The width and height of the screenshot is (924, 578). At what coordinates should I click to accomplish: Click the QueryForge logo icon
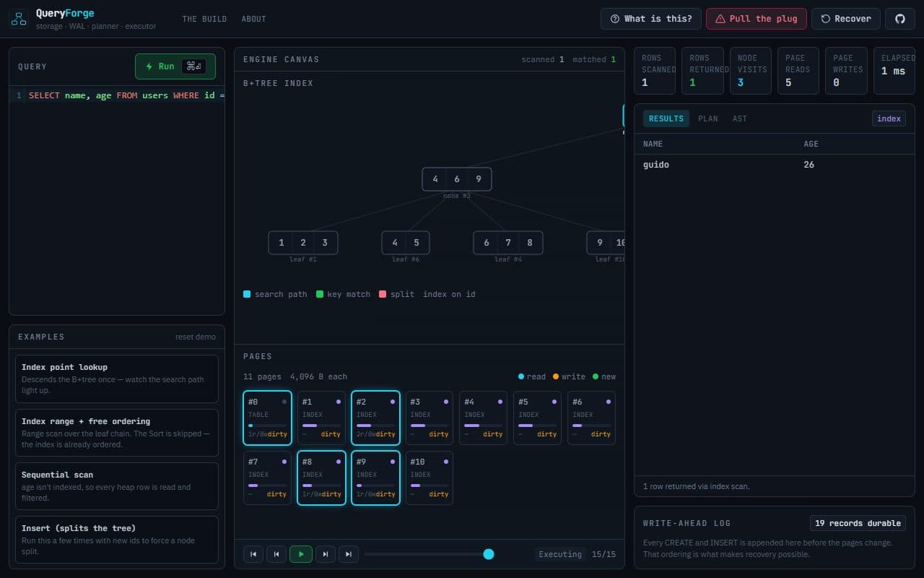coord(19,19)
